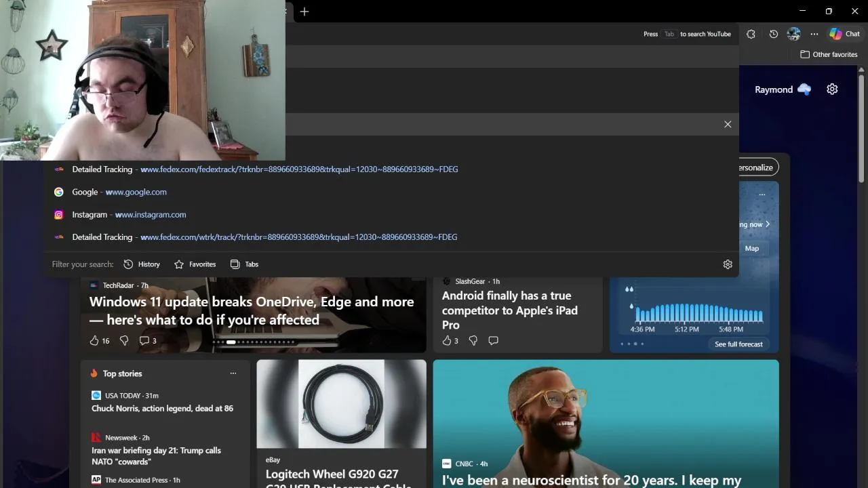868x488 pixels.
Task: Click The Associated Press source label
Action: click(x=136, y=480)
